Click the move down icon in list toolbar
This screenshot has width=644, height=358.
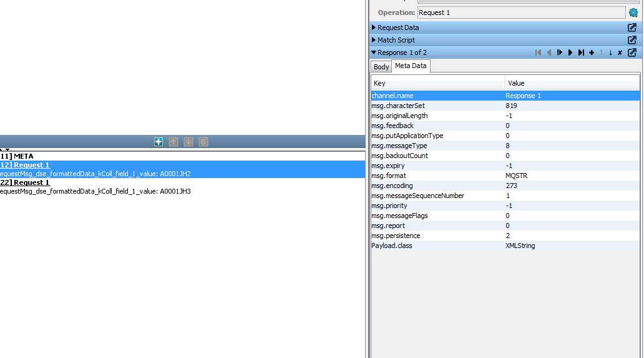click(188, 142)
